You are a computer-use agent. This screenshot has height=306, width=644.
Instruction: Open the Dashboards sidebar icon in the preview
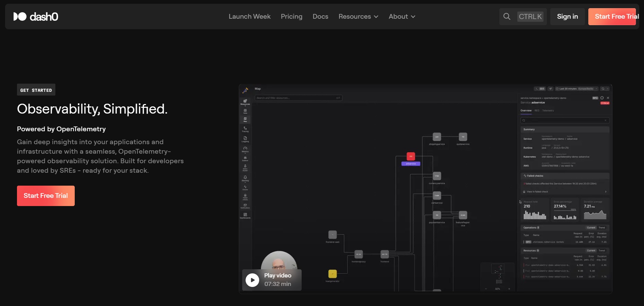[245, 216]
